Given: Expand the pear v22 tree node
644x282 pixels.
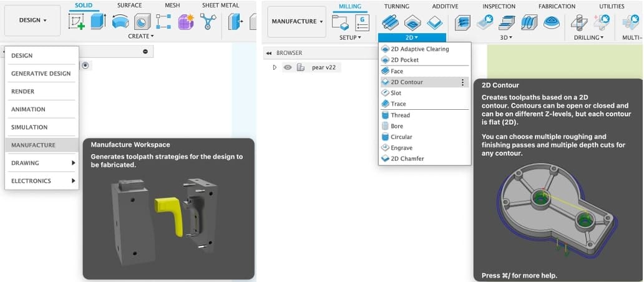Looking at the screenshot, I should pyautogui.click(x=275, y=67).
